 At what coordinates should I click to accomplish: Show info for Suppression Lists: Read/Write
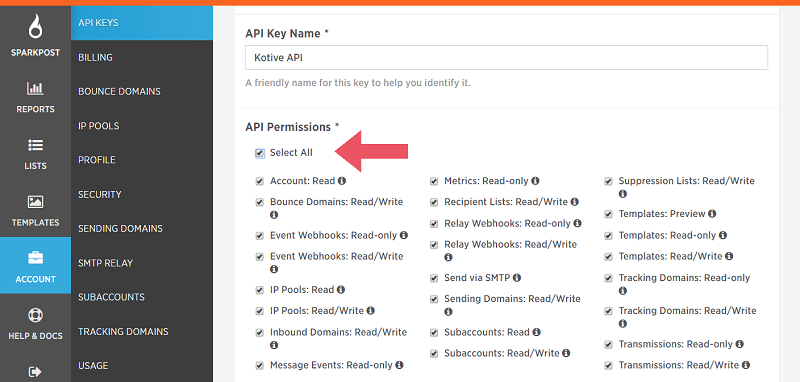click(622, 194)
